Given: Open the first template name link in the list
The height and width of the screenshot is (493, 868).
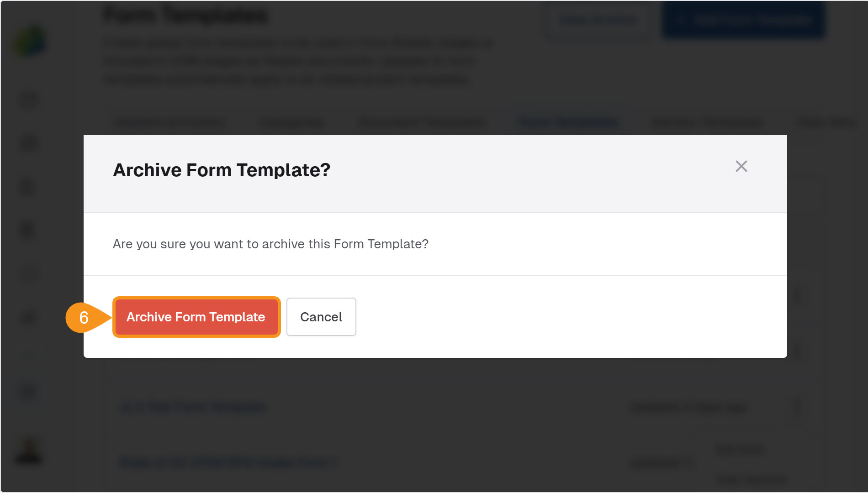Looking at the screenshot, I should [192, 408].
